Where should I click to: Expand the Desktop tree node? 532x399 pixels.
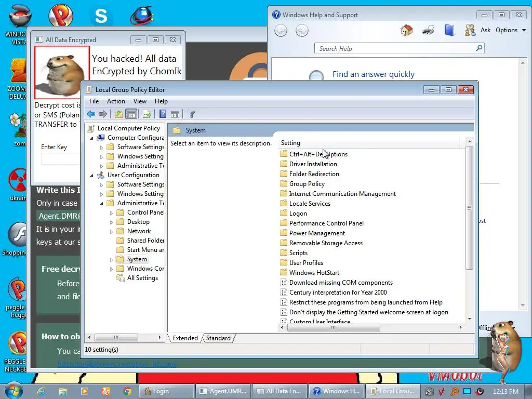coord(111,222)
